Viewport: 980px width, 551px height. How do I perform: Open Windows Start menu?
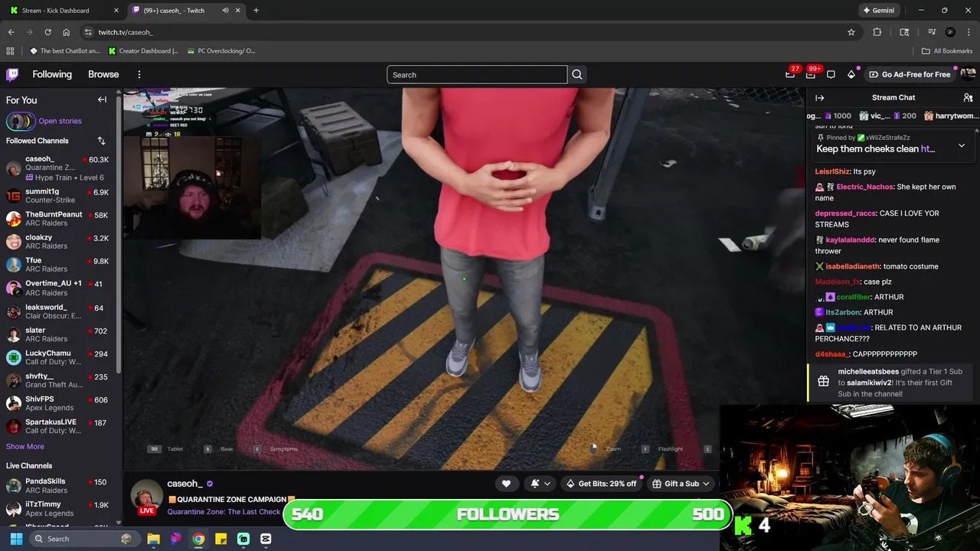pyautogui.click(x=16, y=539)
